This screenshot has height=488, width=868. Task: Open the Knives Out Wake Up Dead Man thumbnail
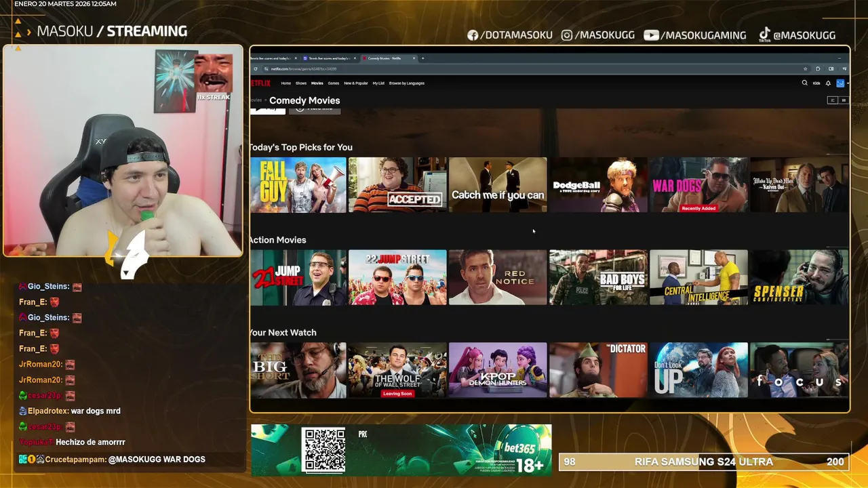pyautogui.click(x=799, y=185)
